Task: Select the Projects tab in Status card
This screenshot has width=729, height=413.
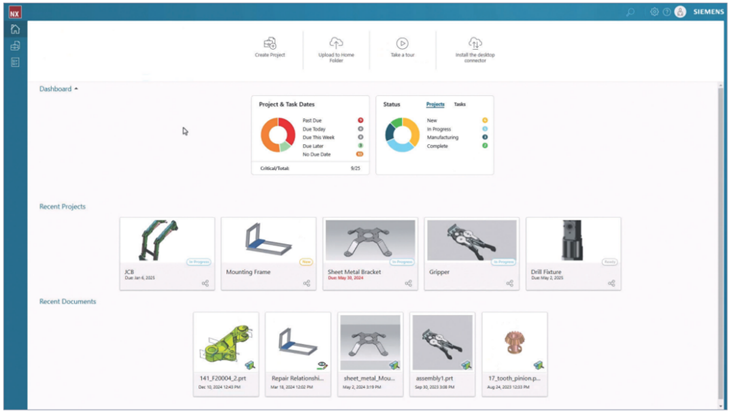Action: pyautogui.click(x=435, y=104)
